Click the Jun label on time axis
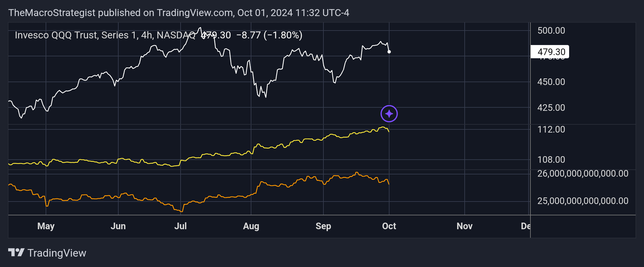The image size is (644, 267). pos(118,226)
